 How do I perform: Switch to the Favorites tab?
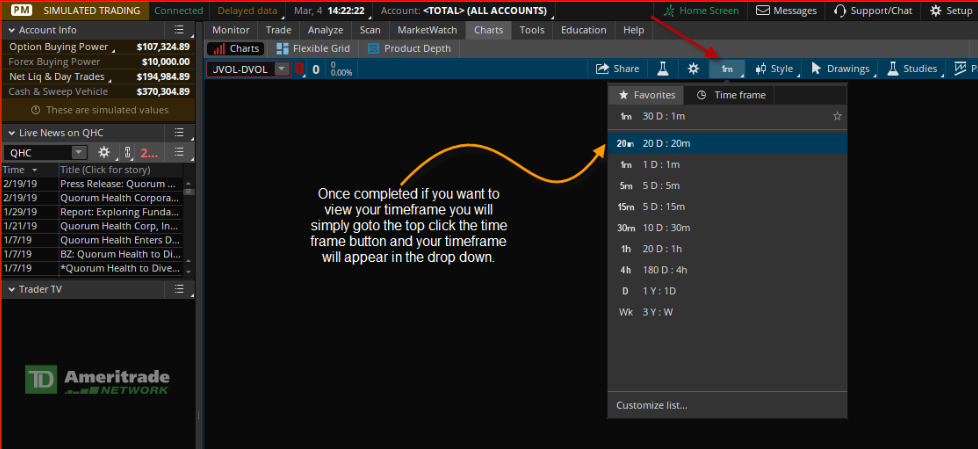coord(646,95)
